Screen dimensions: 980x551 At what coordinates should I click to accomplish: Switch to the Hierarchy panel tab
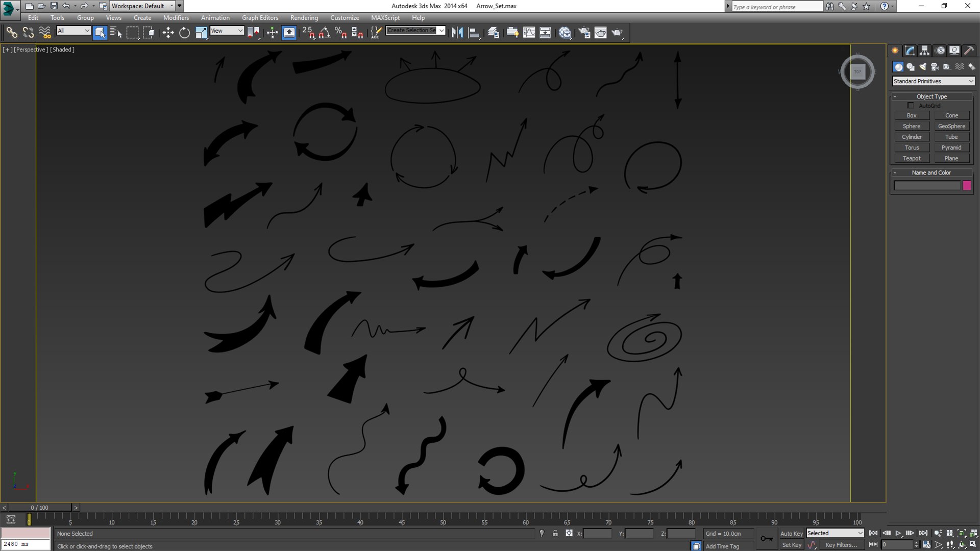pyautogui.click(x=924, y=51)
